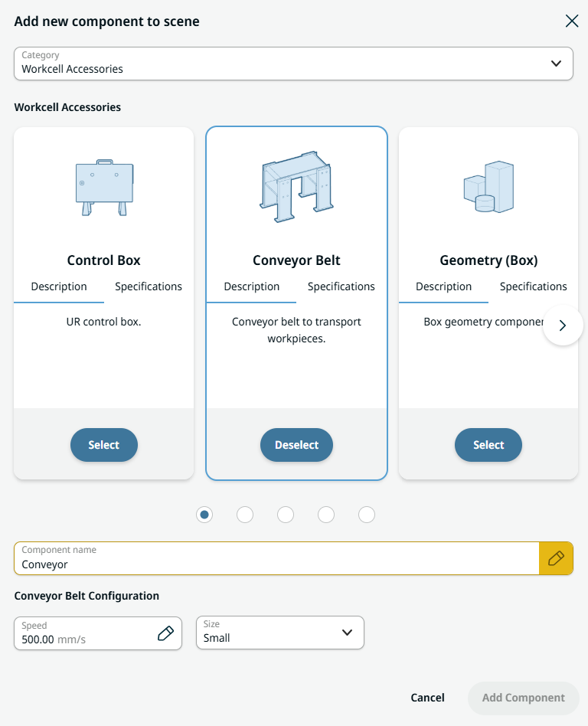The height and width of the screenshot is (726, 588).
Task: Click the Geometry (Box) shapes icon
Action: click(488, 188)
